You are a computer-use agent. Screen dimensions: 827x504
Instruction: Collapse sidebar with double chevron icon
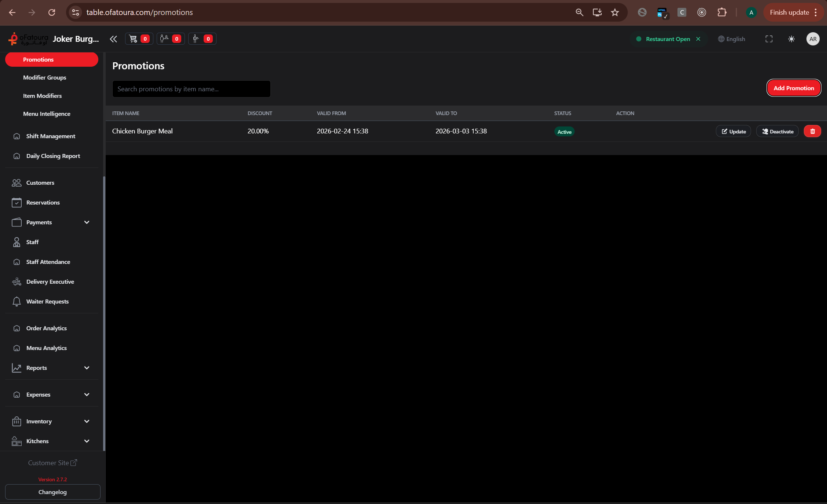(113, 39)
